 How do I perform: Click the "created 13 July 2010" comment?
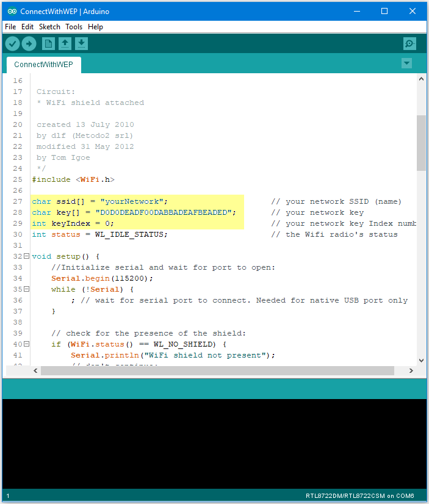[85, 124]
